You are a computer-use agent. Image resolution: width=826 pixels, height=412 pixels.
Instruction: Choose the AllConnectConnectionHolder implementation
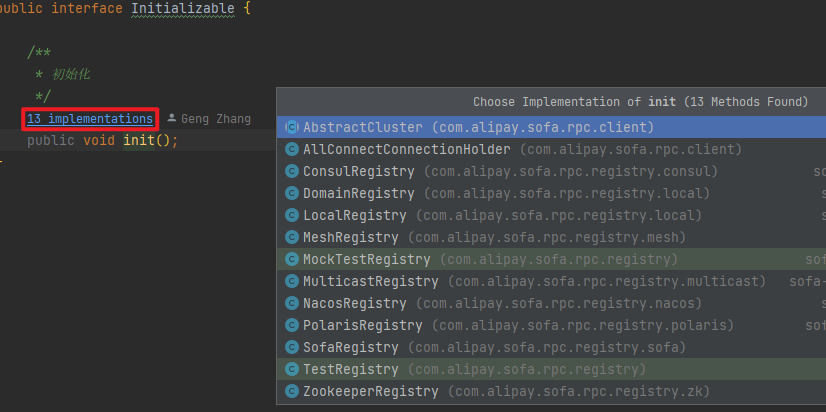[x=551, y=149]
